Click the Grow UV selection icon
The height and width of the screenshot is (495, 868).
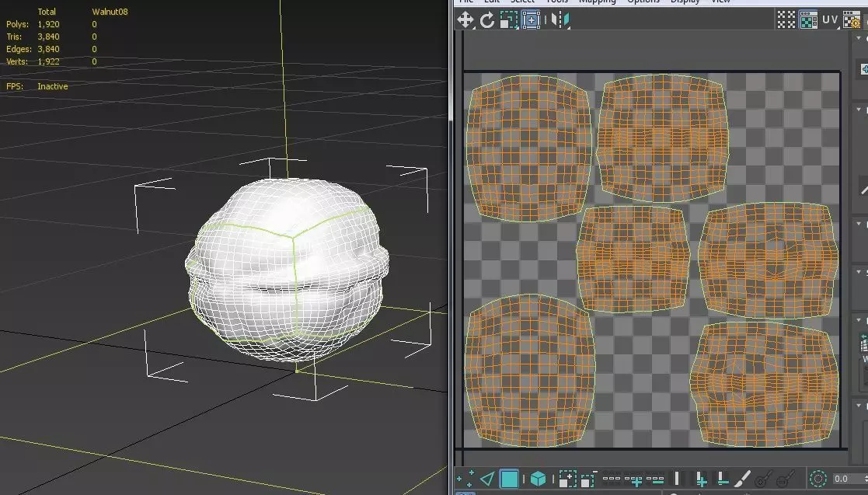566,479
